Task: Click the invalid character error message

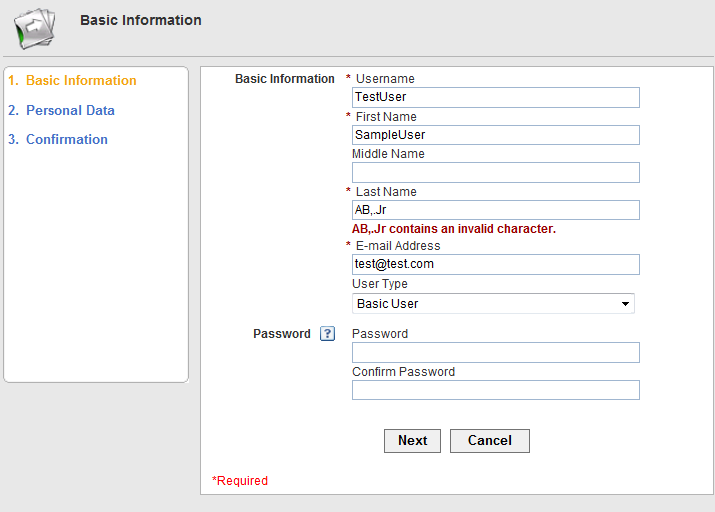Action: pyautogui.click(x=454, y=228)
